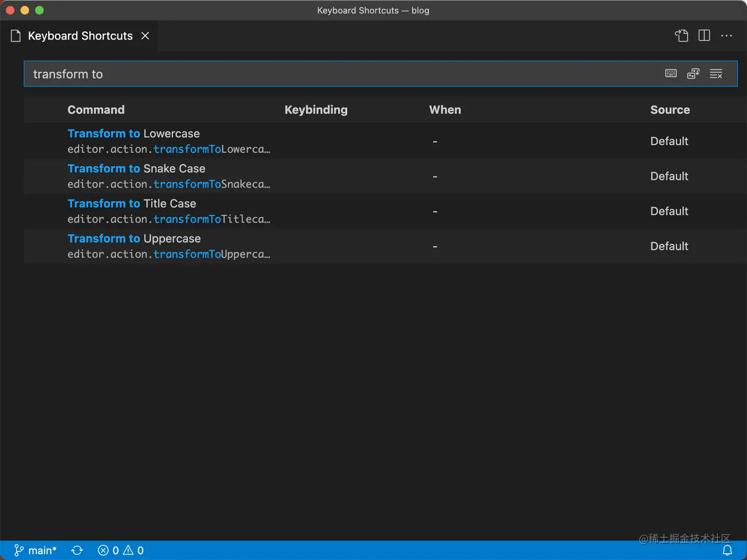
Task: Click the Source column header
Action: click(670, 110)
